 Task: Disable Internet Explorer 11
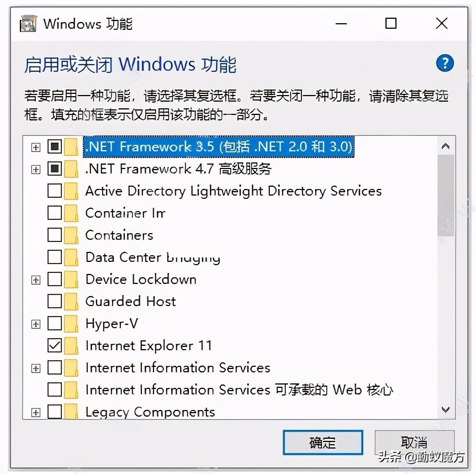[54, 345]
